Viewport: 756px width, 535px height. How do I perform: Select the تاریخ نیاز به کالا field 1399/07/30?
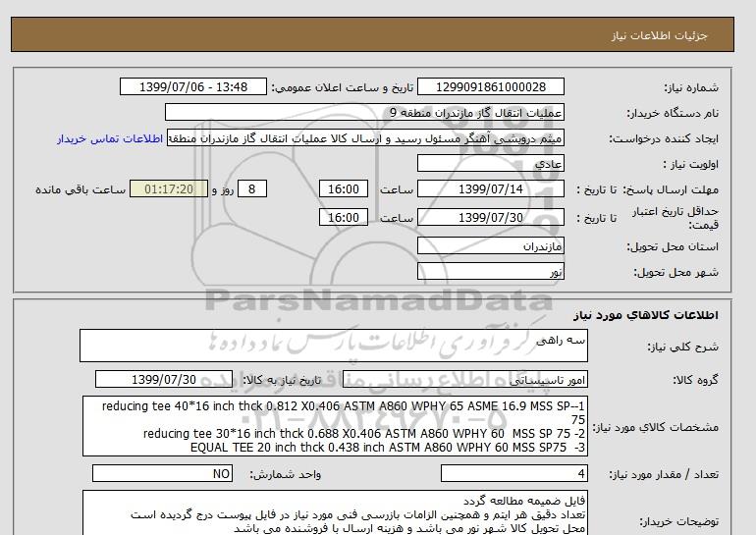point(164,379)
